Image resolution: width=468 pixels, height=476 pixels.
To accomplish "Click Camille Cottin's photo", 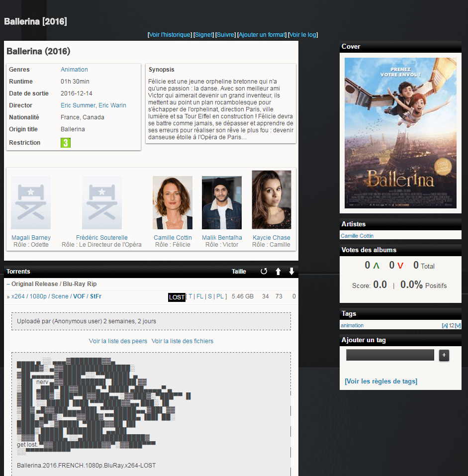I will (173, 202).
